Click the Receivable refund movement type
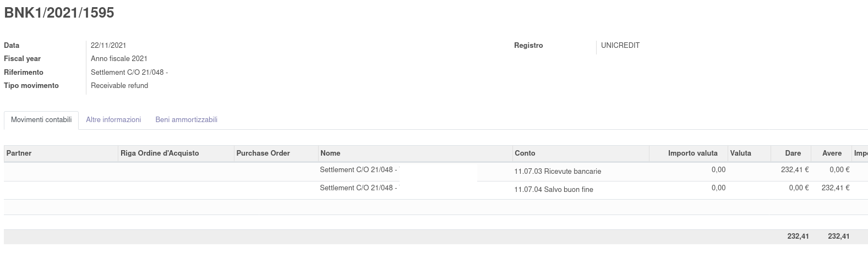 coord(119,86)
